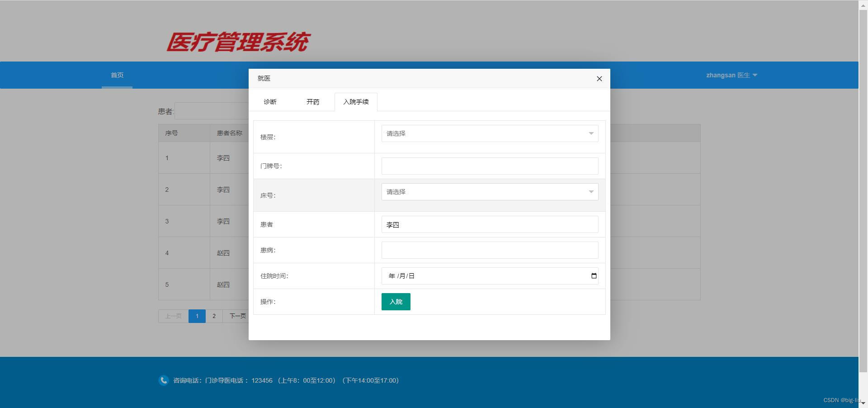Select 李四 in row 2
Image resolution: width=868 pixels, height=408 pixels.
click(223, 190)
